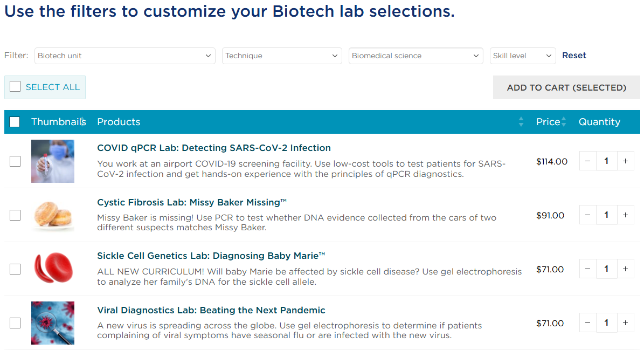
Task: Open Cystic Fibrosis Lab: Missy Baker Missing link
Action: [x=192, y=202]
